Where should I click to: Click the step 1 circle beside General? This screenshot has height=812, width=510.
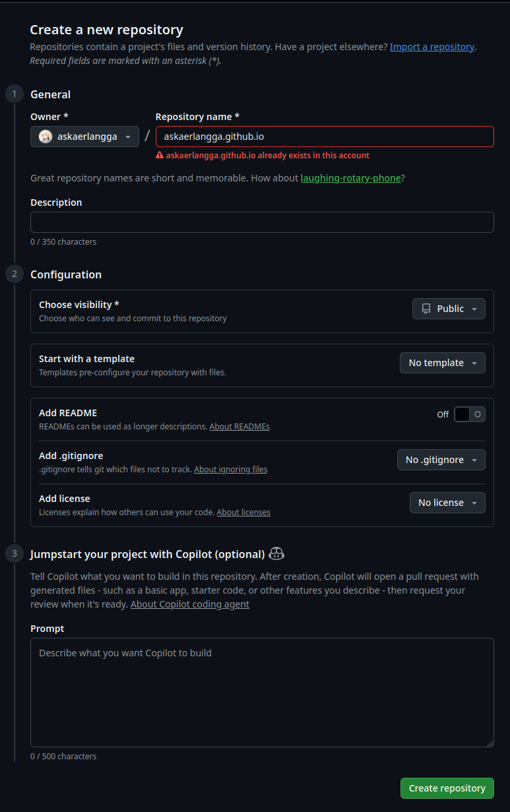[x=14, y=94]
